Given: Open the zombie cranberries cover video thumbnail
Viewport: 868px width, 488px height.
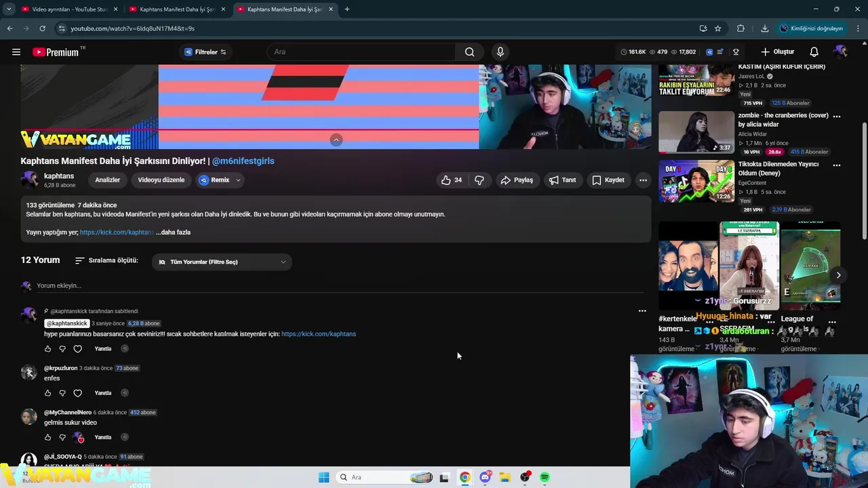Looking at the screenshot, I should click(696, 132).
